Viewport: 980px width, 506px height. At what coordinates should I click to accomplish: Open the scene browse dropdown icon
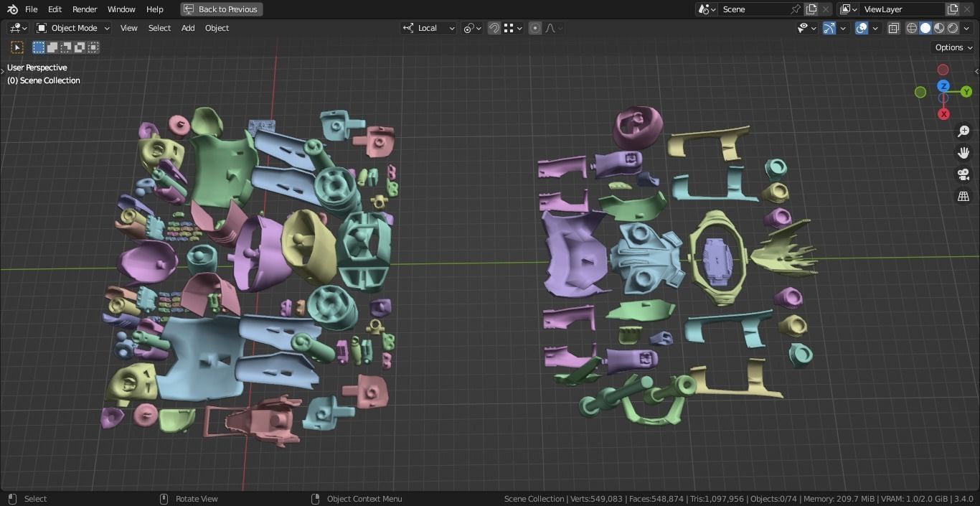(707, 9)
